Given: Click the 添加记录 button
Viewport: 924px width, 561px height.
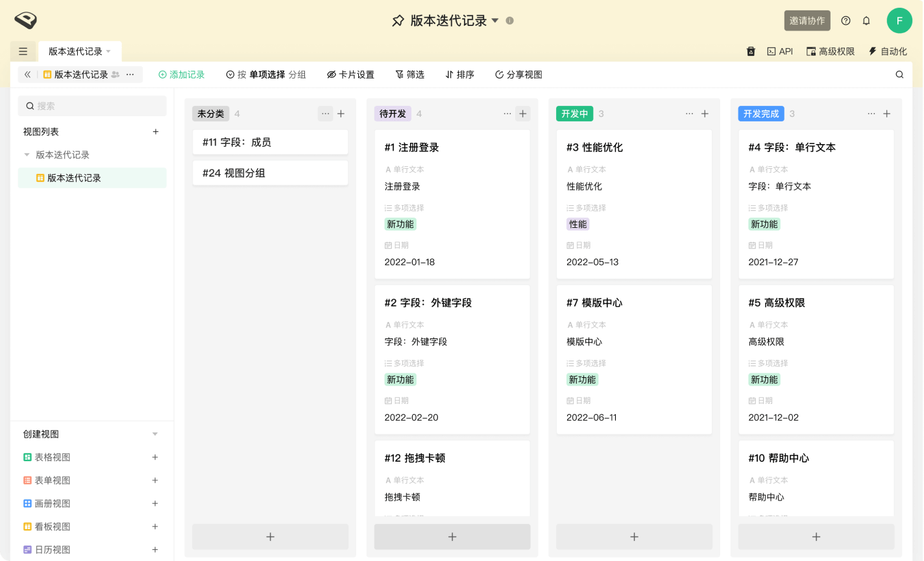Looking at the screenshot, I should (x=182, y=75).
